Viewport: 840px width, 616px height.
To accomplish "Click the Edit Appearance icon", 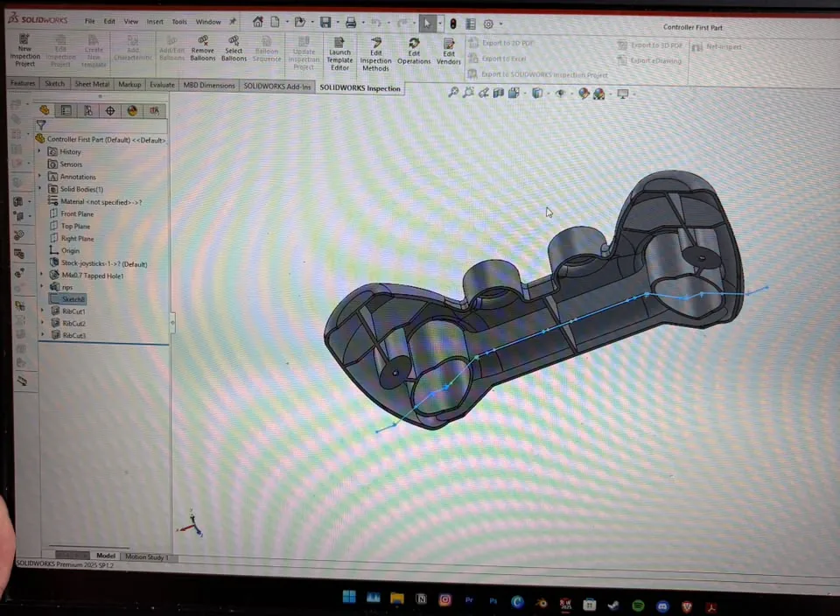I will [x=584, y=94].
